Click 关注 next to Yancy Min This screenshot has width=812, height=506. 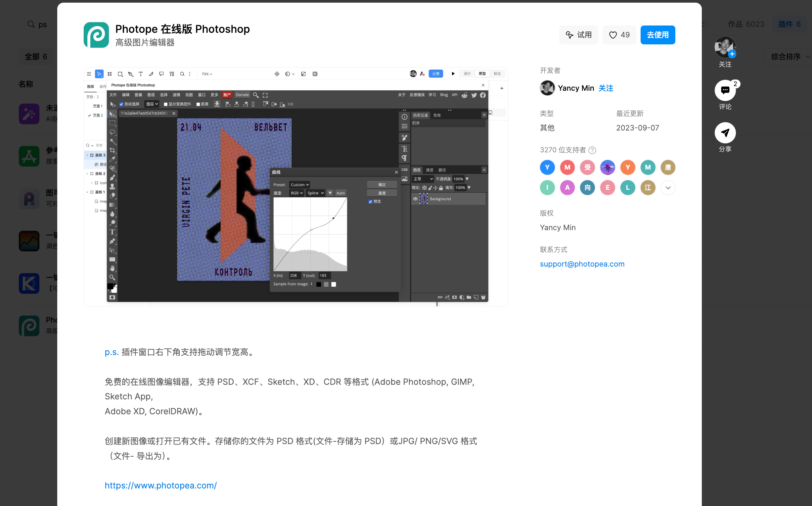click(x=606, y=88)
